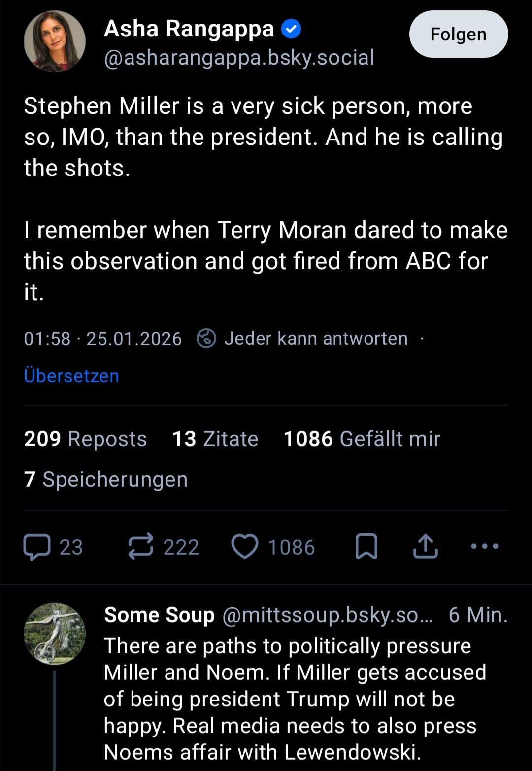532x771 pixels.
Task: Repost using the arrows icon
Action: [141, 547]
